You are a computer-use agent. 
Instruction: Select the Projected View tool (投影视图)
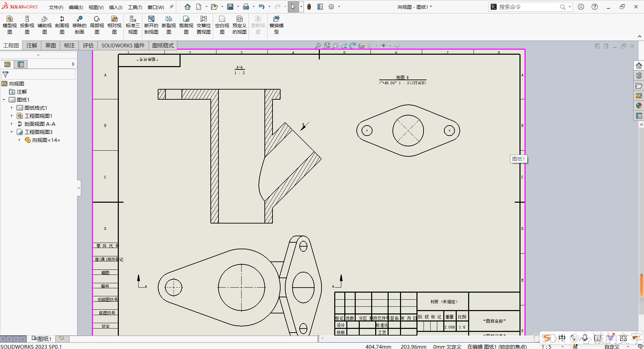click(x=27, y=25)
